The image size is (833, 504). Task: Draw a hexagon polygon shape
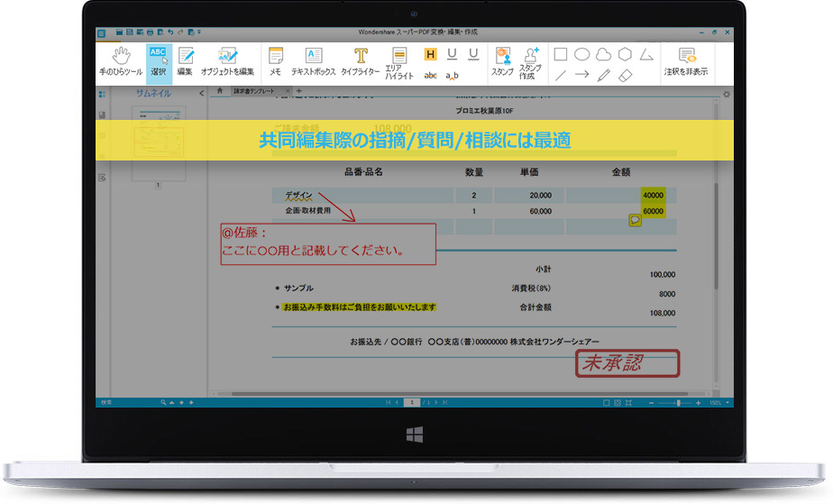[626, 54]
